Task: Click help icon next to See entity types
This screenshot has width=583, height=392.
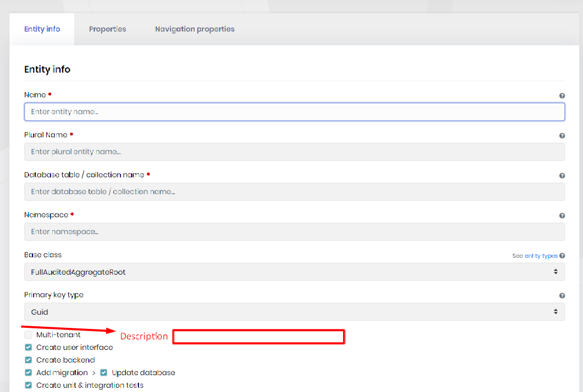Action: [562, 256]
